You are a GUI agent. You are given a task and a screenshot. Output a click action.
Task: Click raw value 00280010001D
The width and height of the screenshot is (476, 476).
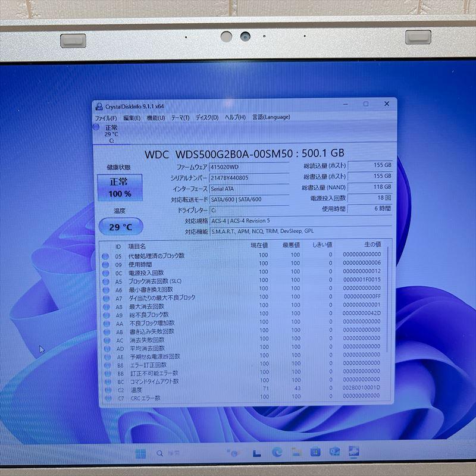[x=361, y=388]
